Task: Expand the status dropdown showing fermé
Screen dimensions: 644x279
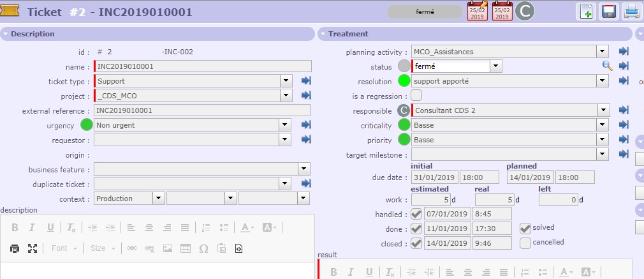Action: (x=496, y=66)
